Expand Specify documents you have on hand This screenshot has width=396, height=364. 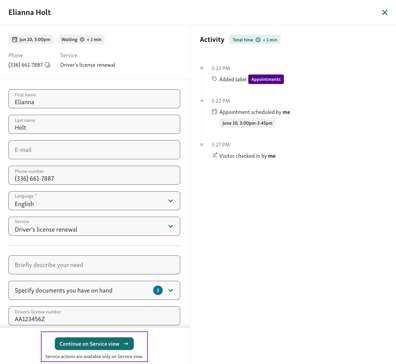coord(94,290)
